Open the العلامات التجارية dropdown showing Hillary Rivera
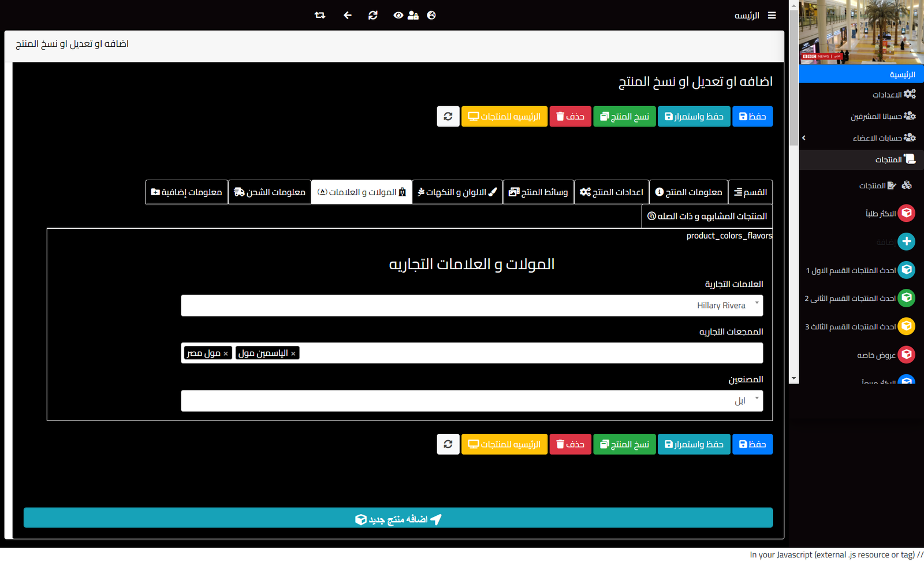 [471, 306]
